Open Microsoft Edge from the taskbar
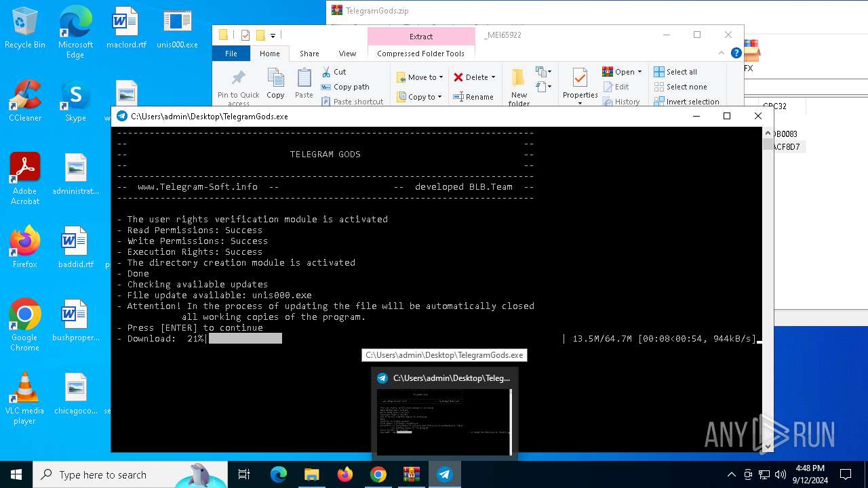Image resolution: width=868 pixels, height=488 pixels. 279,474
